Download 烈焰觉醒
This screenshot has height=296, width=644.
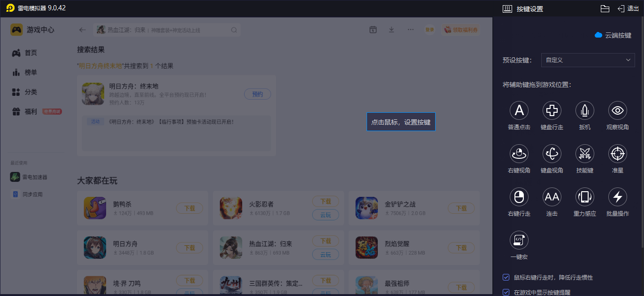(x=461, y=248)
